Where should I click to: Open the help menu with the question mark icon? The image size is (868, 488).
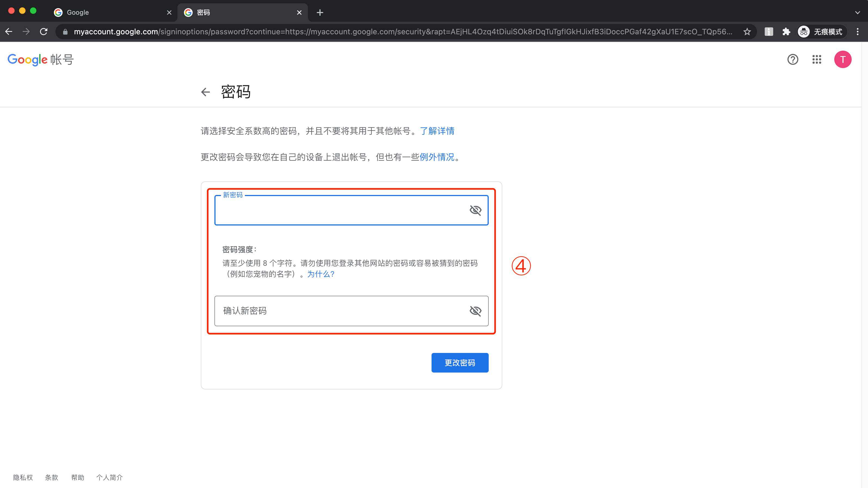[x=793, y=60]
